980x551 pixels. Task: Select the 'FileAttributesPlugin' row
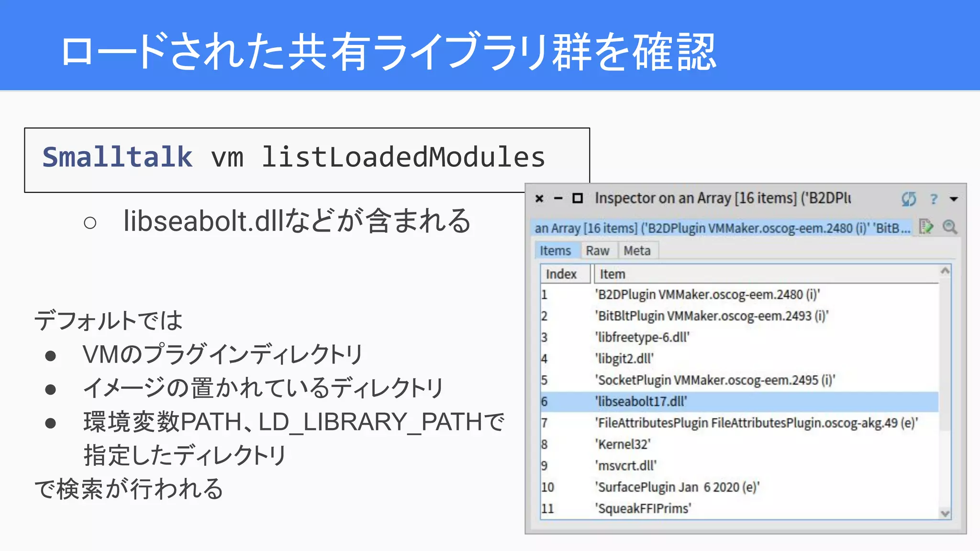pyautogui.click(x=739, y=423)
